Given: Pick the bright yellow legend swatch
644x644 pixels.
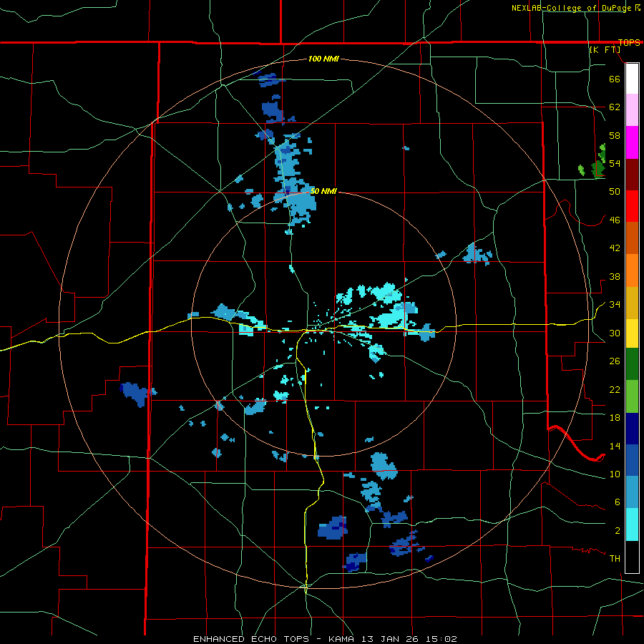Looking at the screenshot, I should [632, 333].
